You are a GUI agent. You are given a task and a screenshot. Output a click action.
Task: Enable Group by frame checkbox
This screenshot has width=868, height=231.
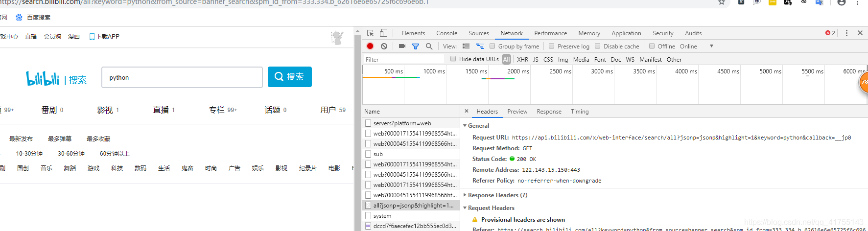(x=493, y=46)
